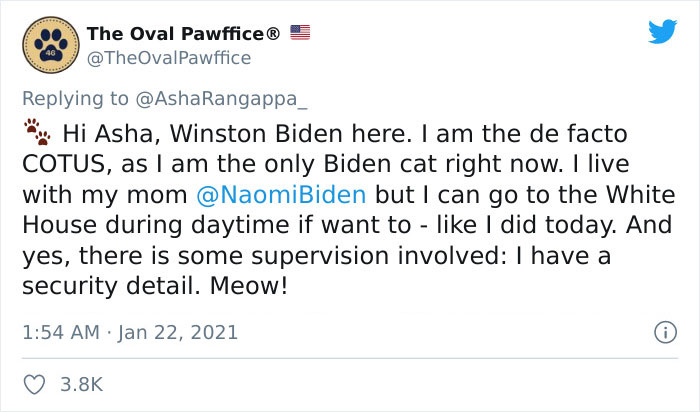Image resolution: width=700 pixels, height=412 pixels.
Task: Click the Twitter bird logo
Action: coord(661,32)
